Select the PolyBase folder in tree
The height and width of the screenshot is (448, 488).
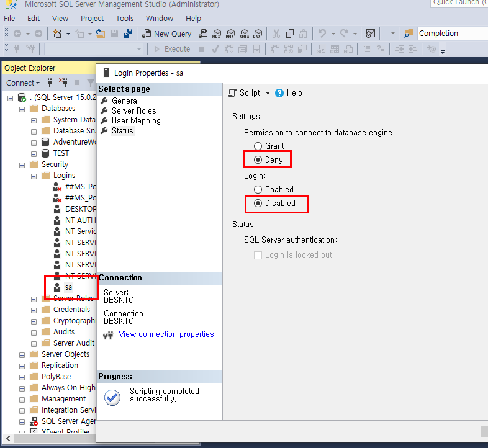pyautogui.click(x=56, y=377)
